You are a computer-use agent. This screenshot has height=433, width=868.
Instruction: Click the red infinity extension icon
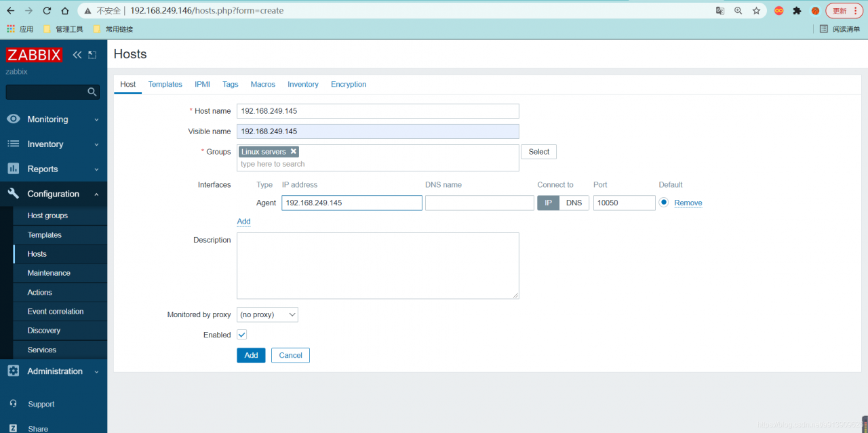(x=779, y=11)
